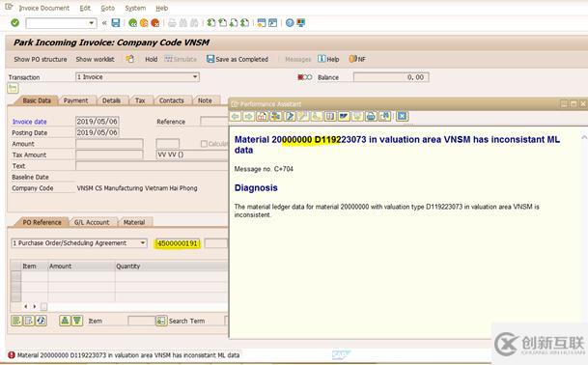The image size is (588, 365).
Task: Switch to the G/L Account tab
Action: pyautogui.click(x=92, y=222)
